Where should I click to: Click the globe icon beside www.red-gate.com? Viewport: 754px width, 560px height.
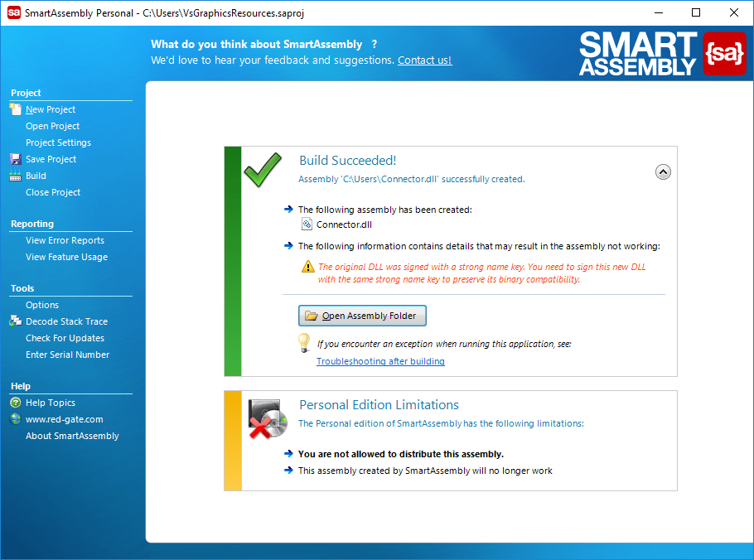click(16, 418)
